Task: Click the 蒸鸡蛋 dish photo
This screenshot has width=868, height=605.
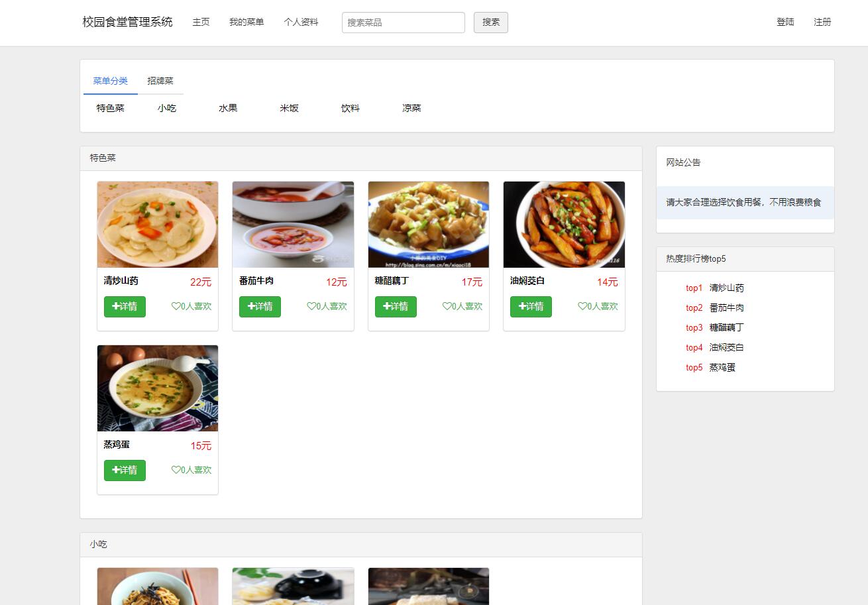Action: click(x=157, y=388)
